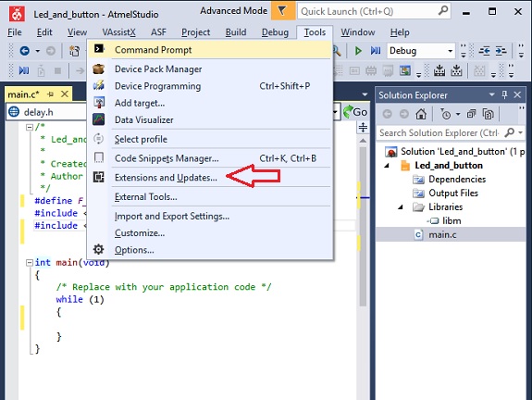Click the Navigate Backward arrow
This screenshot has width=532, height=400.
tap(24, 51)
